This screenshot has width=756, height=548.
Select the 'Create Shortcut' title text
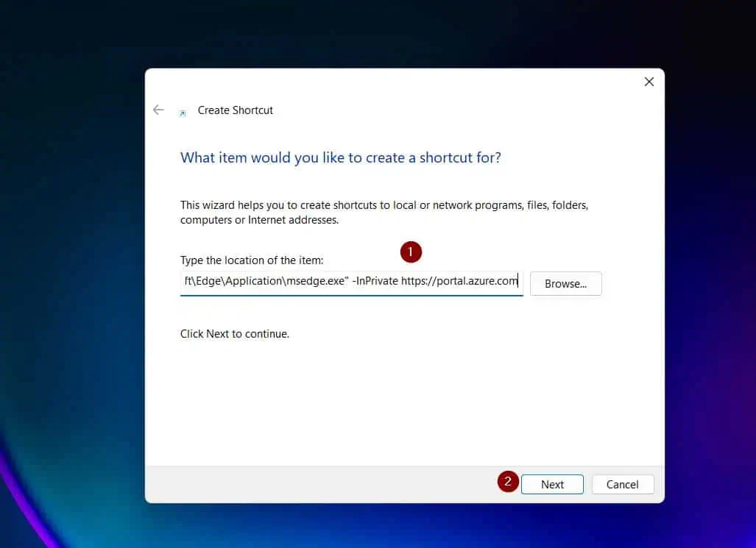(236, 110)
